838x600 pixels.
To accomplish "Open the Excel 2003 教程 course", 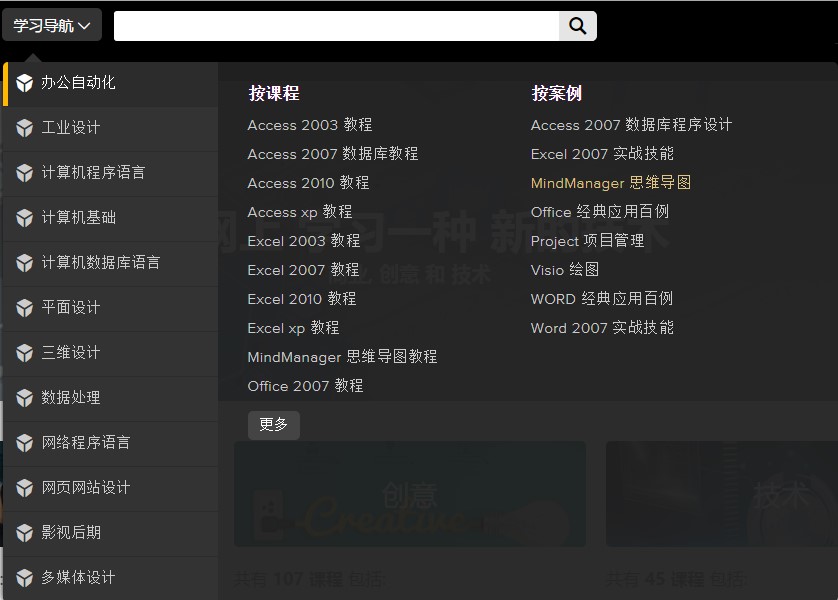I will pos(304,241).
